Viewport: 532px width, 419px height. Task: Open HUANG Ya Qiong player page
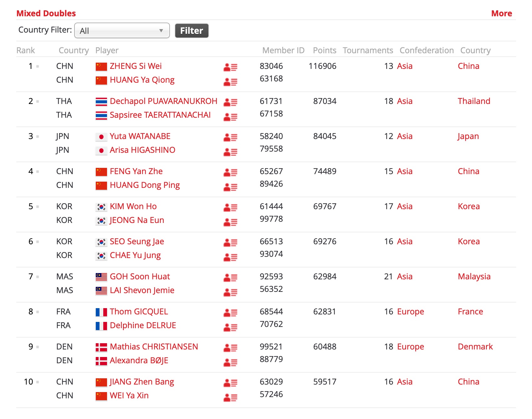coord(142,80)
